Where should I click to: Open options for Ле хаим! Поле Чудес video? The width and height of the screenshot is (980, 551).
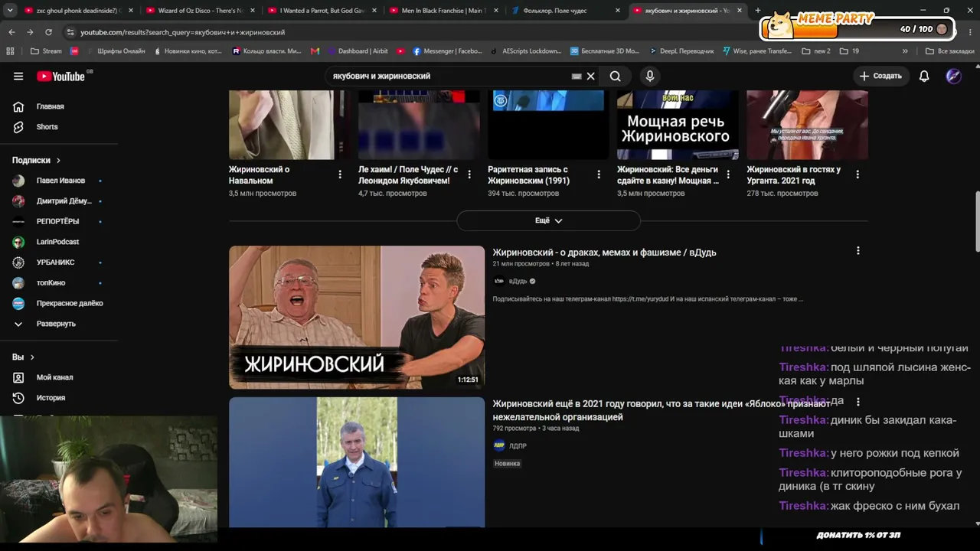point(469,174)
